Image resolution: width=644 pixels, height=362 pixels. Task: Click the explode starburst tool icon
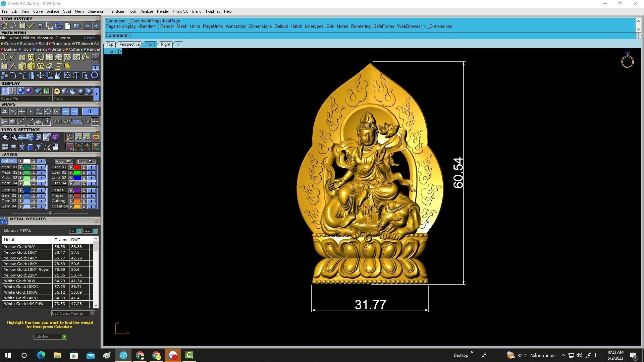[58, 75]
